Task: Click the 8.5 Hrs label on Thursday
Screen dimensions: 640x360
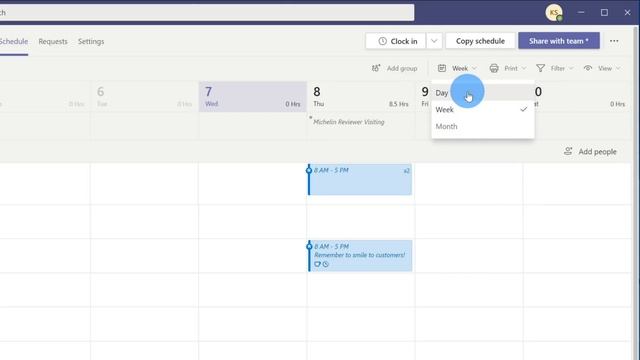Action: tap(398, 104)
